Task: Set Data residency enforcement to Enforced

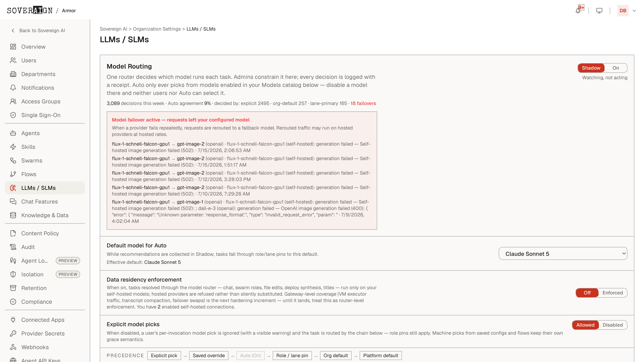Action: [612, 293]
